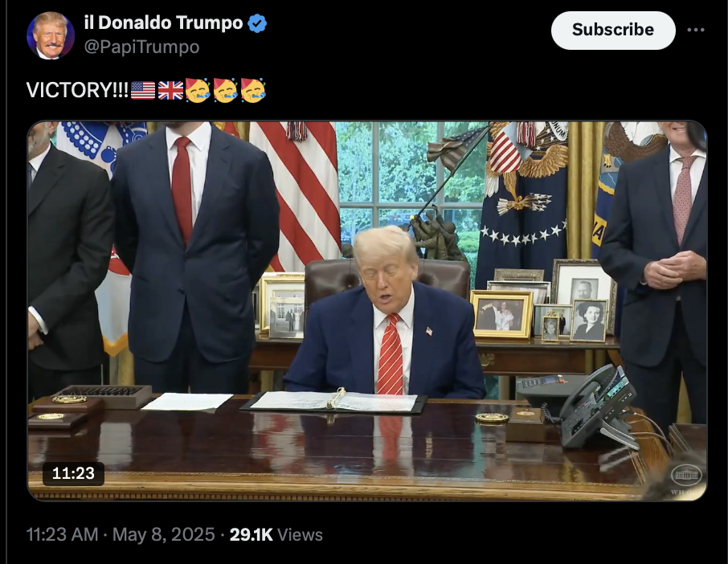
Task: Open the @PapiTrumpo handle link
Action: pyautogui.click(x=141, y=47)
